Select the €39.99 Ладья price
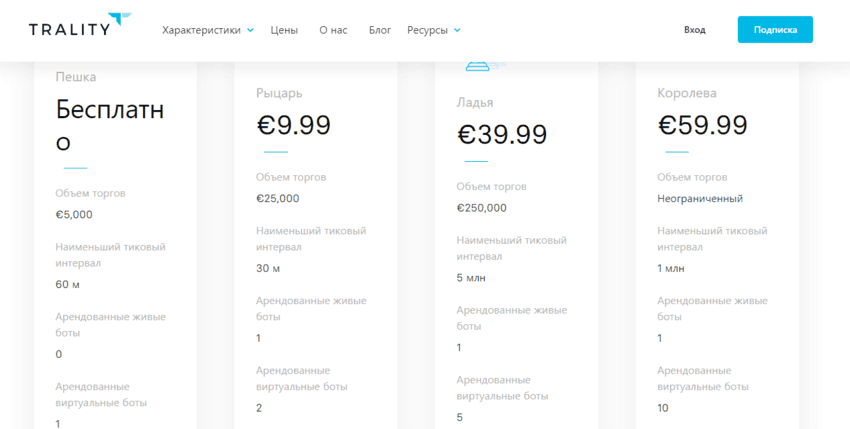The height and width of the screenshot is (429, 850). [501, 135]
